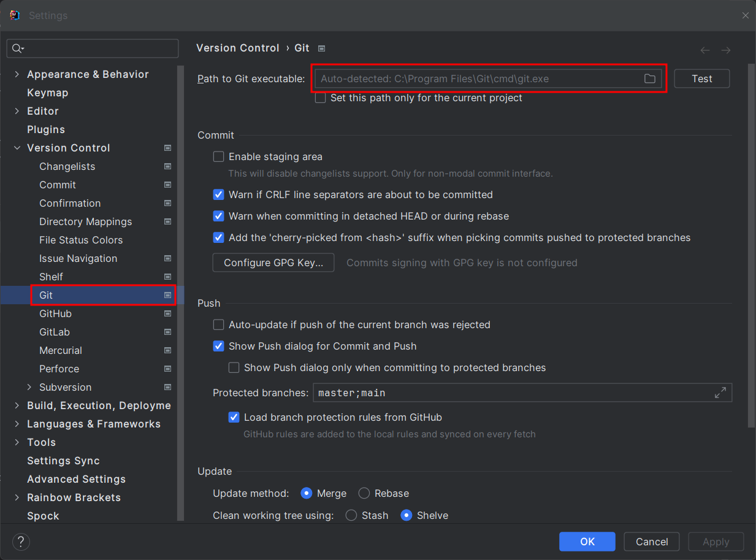
Task: Click the back navigation arrow
Action: click(x=705, y=50)
